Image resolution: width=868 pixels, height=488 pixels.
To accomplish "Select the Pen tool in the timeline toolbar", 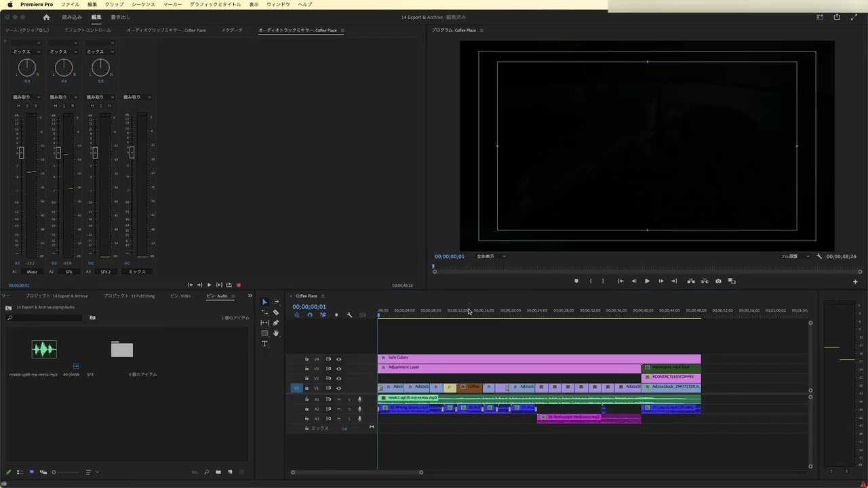I will [x=275, y=323].
